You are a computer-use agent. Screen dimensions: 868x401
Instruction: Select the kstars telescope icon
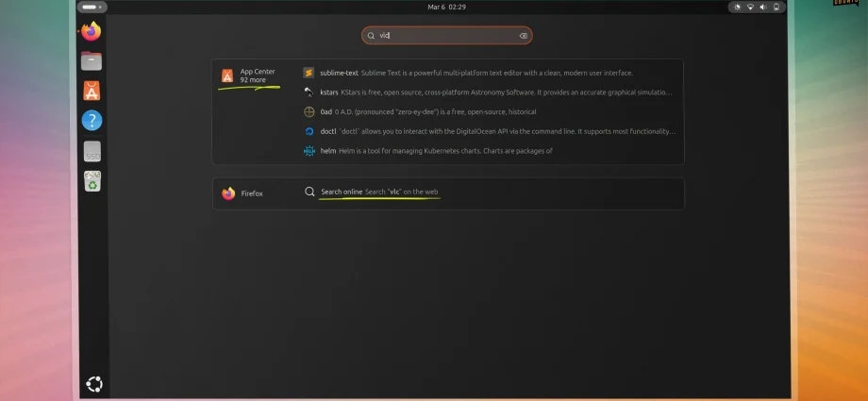pos(309,92)
